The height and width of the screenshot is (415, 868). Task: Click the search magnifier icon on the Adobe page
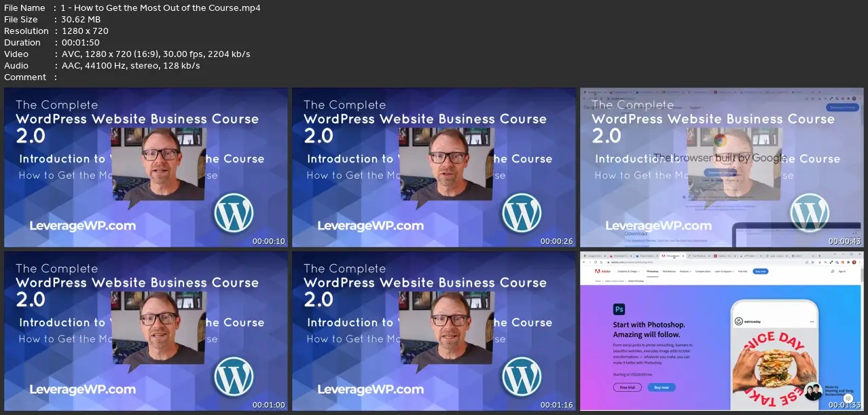[x=833, y=271]
